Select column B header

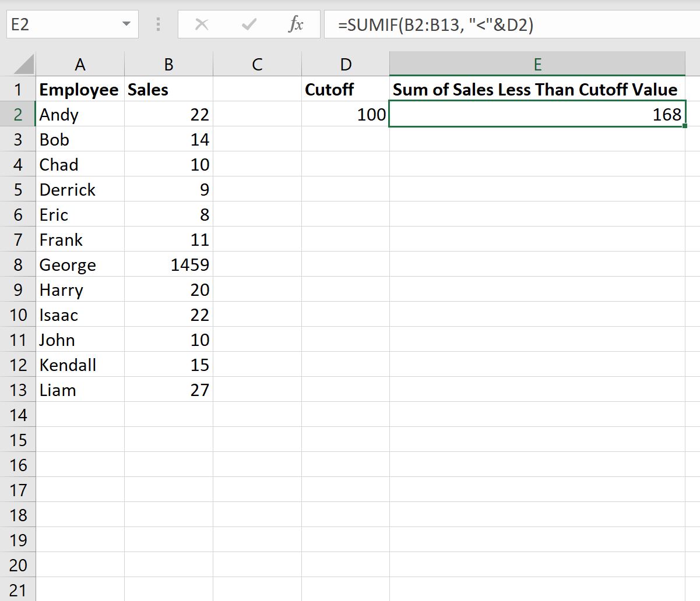point(168,64)
